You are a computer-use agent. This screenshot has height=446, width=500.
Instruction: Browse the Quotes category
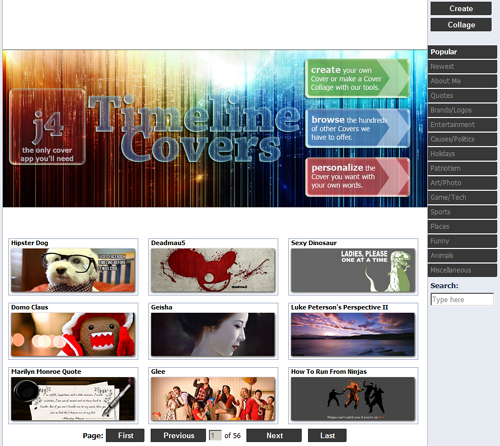(x=462, y=96)
